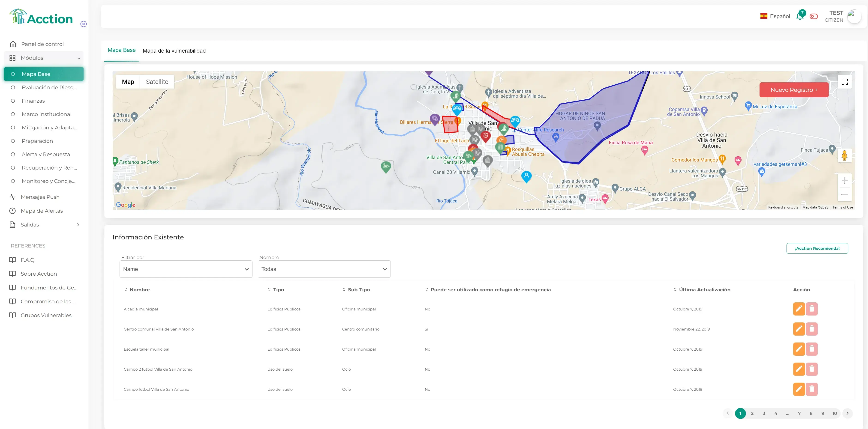The width and height of the screenshot is (868, 429).
Task: Enter fullscreen mode on the map
Action: [x=845, y=81]
